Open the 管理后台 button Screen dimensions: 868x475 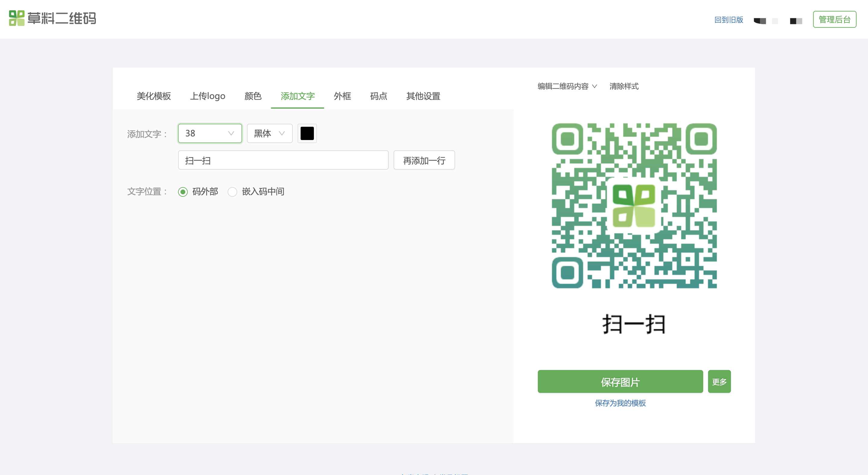(834, 19)
